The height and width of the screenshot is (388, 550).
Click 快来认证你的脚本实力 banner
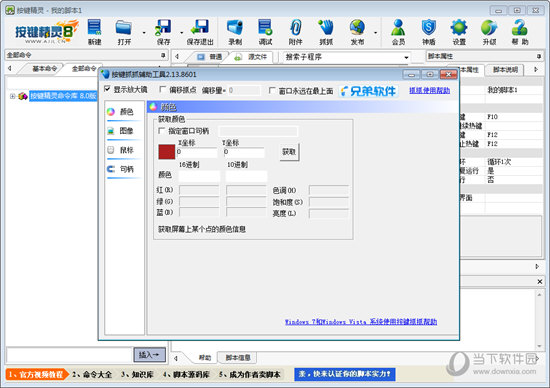click(345, 374)
